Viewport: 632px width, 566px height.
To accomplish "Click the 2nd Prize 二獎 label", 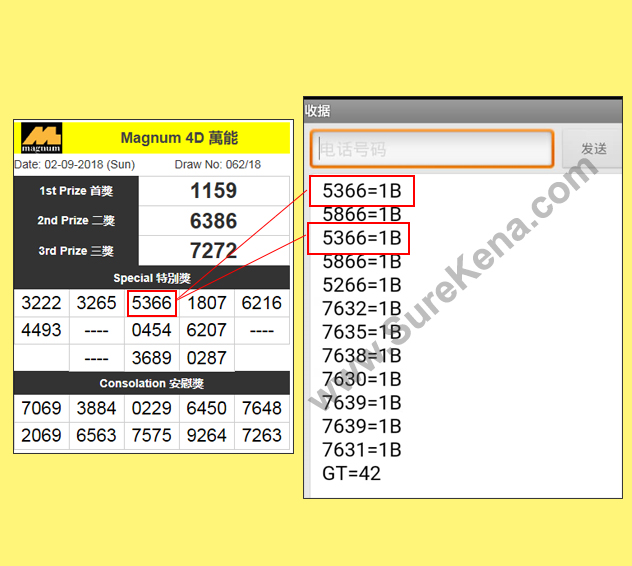I will (76, 221).
